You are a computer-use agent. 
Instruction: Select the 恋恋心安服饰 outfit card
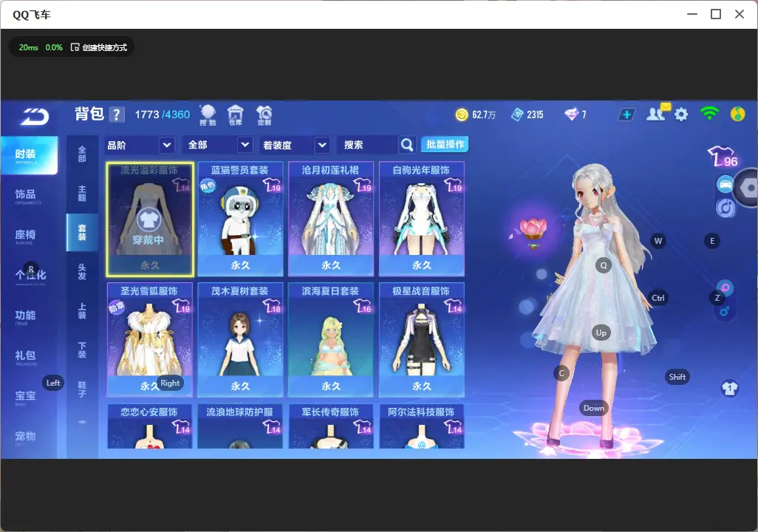[150, 426]
